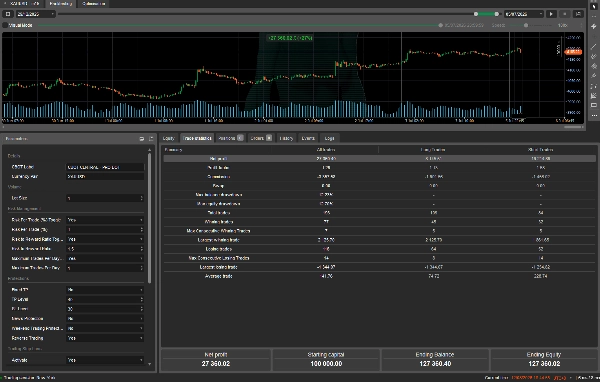Click the All trades column header
Image resolution: width=600 pixels, height=382 pixels.
pos(326,150)
